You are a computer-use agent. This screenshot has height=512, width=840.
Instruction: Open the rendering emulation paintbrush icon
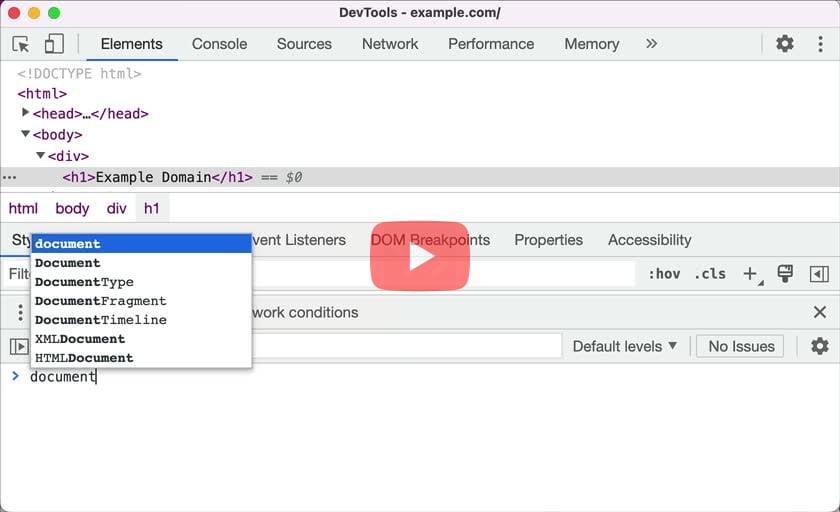click(x=785, y=274)
